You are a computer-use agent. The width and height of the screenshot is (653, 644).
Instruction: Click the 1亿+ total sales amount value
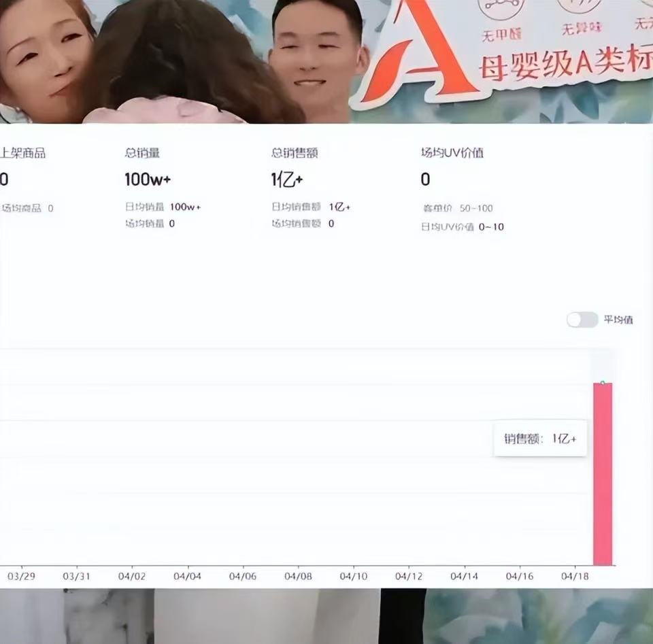tap(287, 180)
